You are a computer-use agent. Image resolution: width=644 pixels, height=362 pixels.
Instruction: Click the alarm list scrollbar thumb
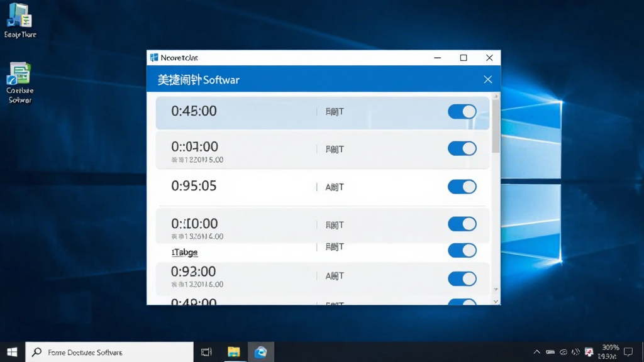496,125
